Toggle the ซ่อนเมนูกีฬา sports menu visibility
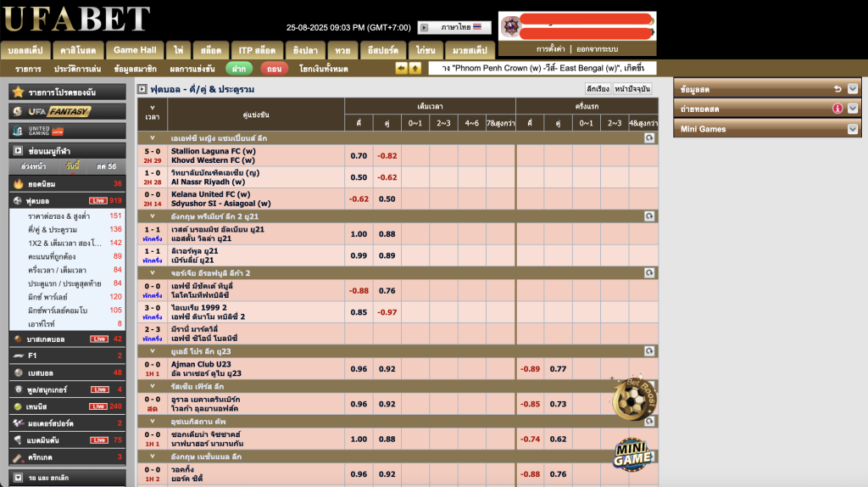 pos(19,149)
